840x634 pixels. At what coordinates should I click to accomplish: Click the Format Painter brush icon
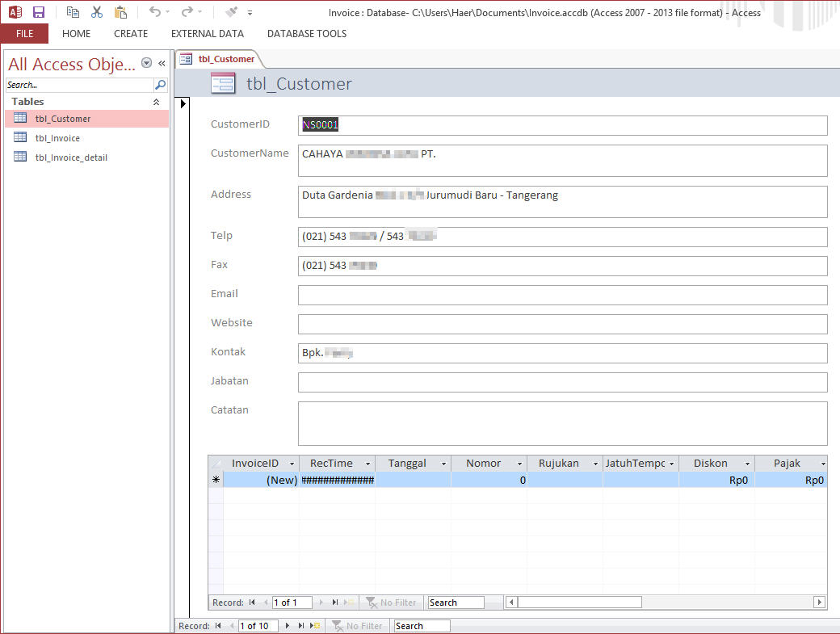click(x=232, y=12)
